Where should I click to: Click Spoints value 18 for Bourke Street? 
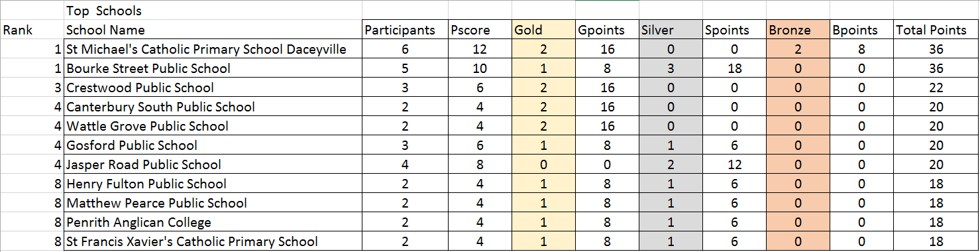734,68
